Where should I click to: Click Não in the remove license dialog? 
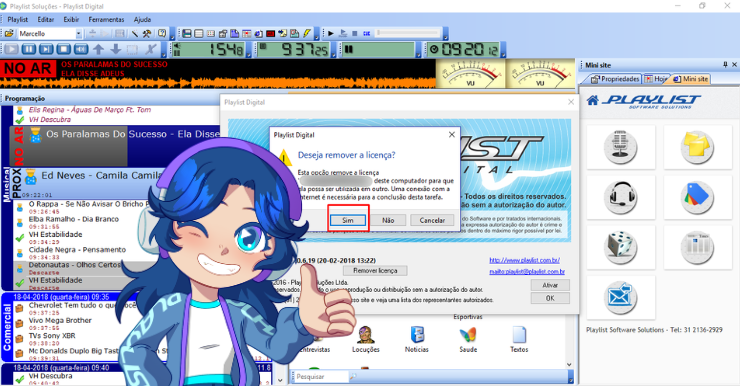[388, 220]
